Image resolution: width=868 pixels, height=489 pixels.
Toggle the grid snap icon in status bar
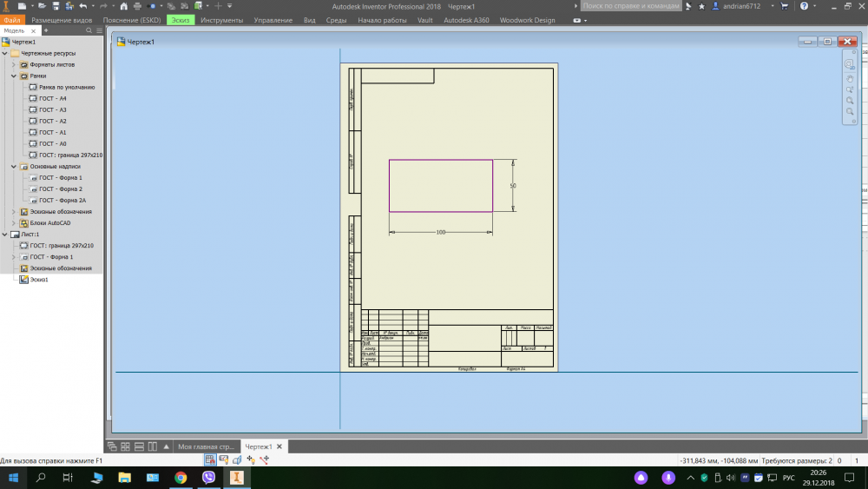point(210,459)
